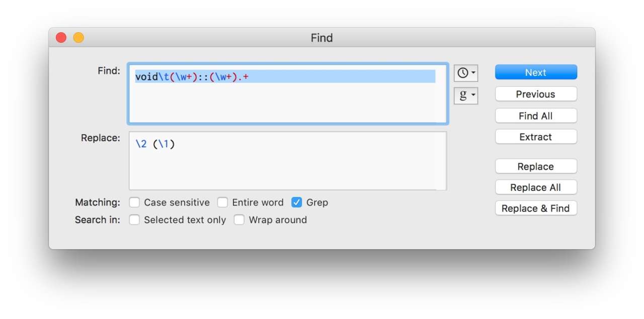Click inside the Replace text field
Viewport: 644px width, 319px height.
287,166
